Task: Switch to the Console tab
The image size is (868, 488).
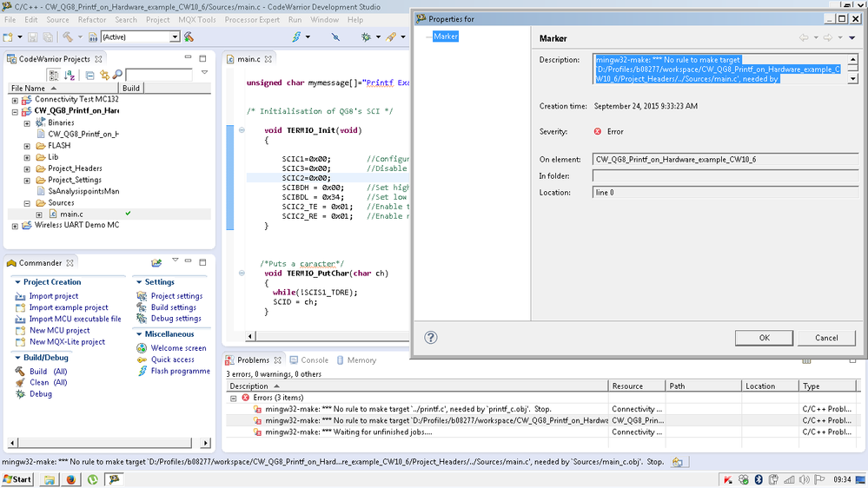Action: click(314, 360)
